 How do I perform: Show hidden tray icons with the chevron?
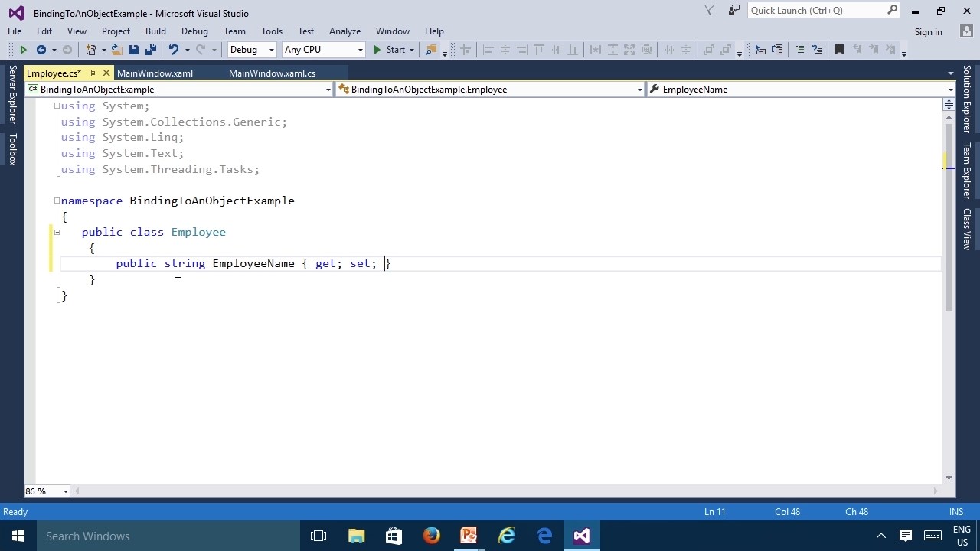[x=880, y=536]
